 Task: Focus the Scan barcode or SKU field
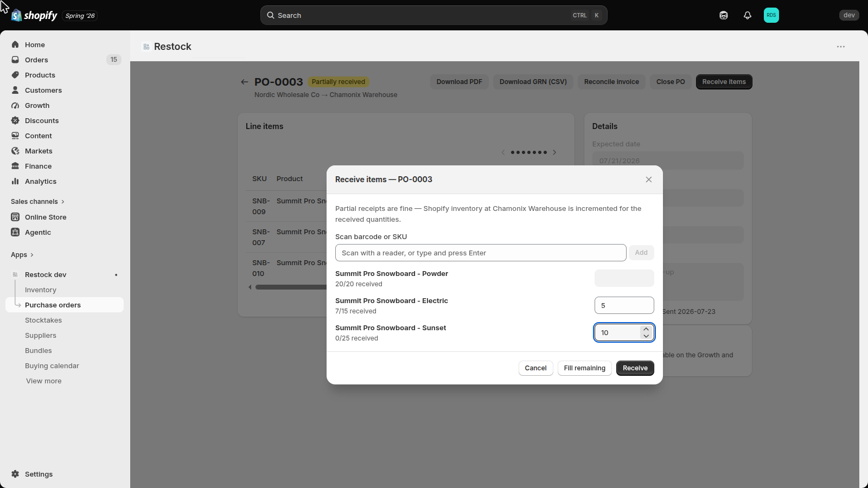point(481,253)
